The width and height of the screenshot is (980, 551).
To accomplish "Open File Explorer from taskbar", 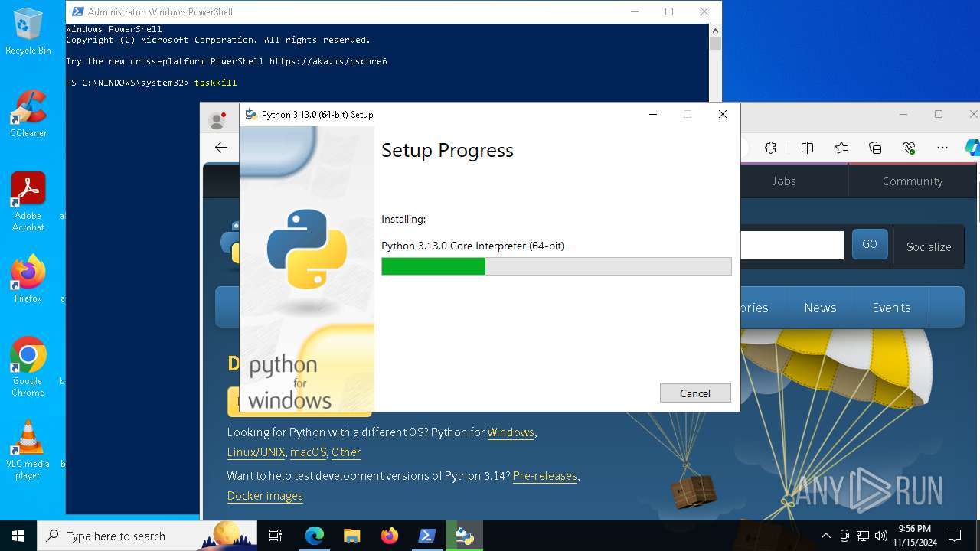I will coord(351,536).
